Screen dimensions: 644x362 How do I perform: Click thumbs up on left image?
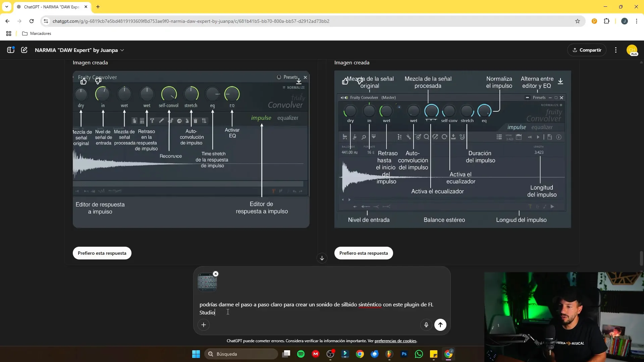point(84,81)
